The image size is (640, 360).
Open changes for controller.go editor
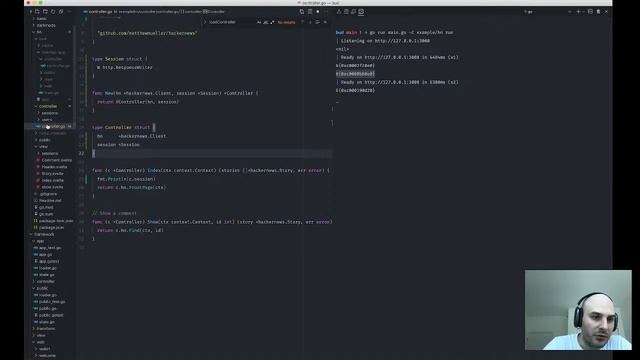tap(302, 12)
